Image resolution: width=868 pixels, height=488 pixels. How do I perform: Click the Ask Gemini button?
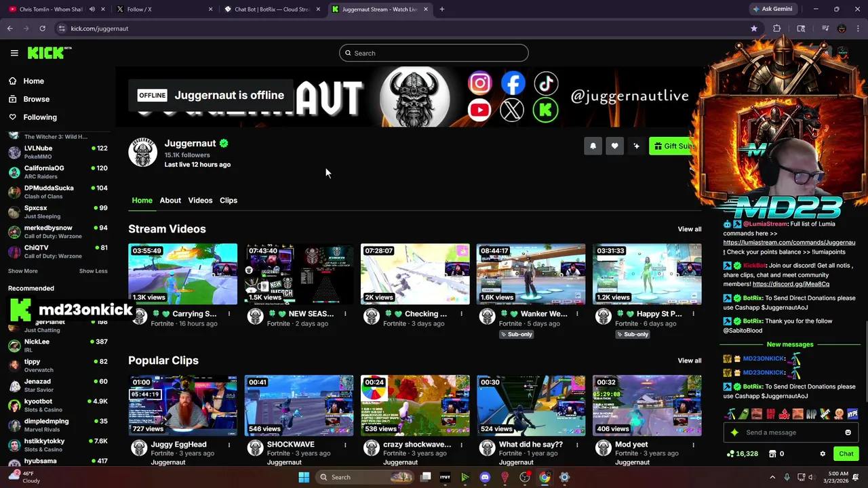tap(772, 9)
